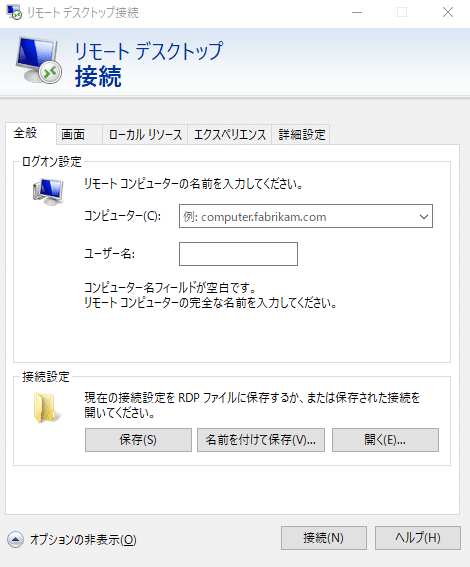
Task: Click the 接続設定 group heading
Action: pyautogui.click(x=46, y=377)
